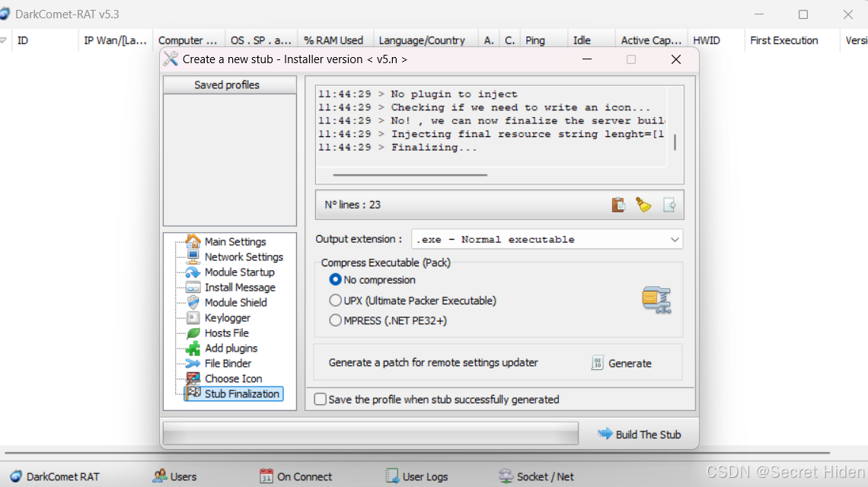Click the log's vertical scrollbar thumb
The image size is (868, 487).
click(x=675, y=142)
